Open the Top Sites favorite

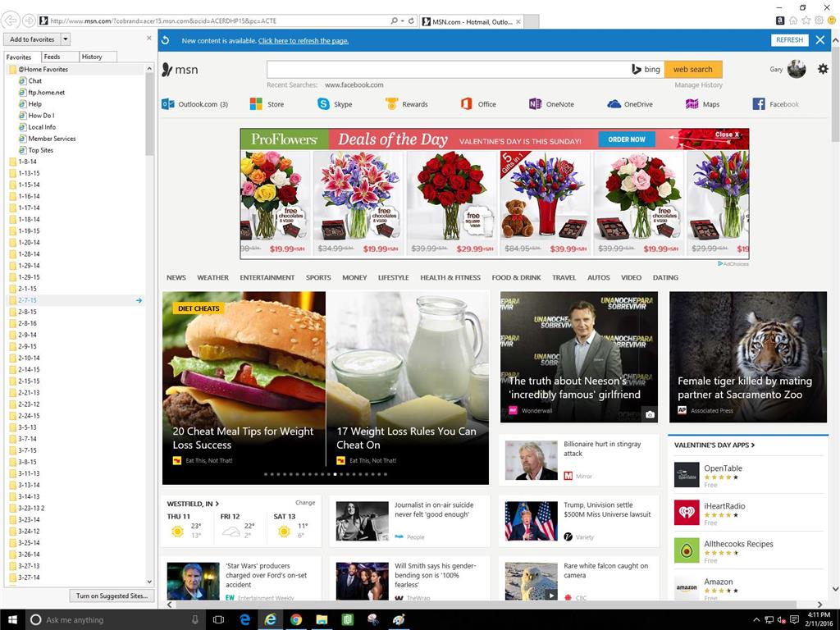[41, 151]
